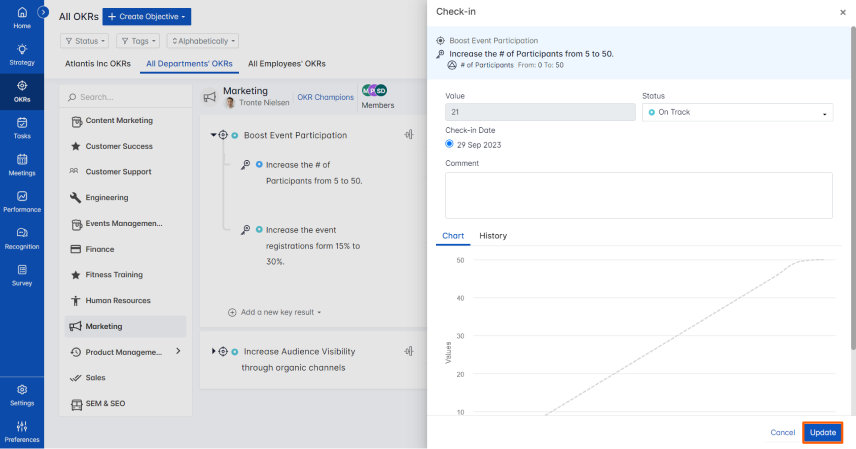The height and width of the screenshot is (449, 856).
Task: Open key result Increase the event registrations
Action: click(x=313, y=246)
